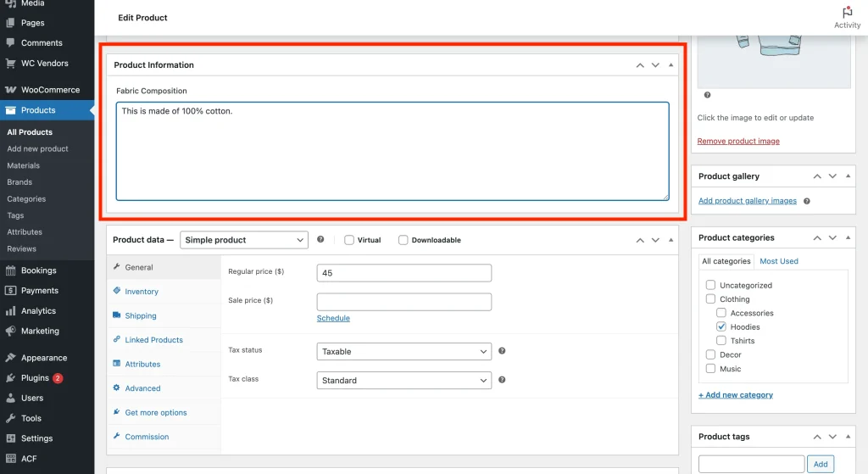This screenshot has height=474, width=868.
Task: Click the Regular price field
Action: click(404, 273)
